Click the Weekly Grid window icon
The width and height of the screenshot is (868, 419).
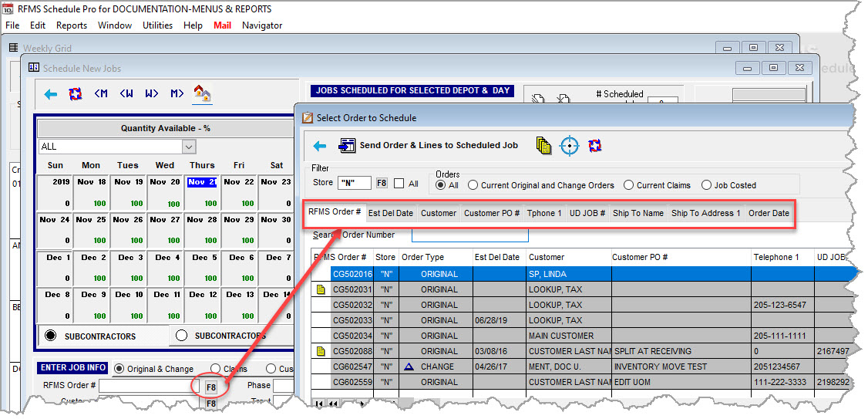[14, 48]
